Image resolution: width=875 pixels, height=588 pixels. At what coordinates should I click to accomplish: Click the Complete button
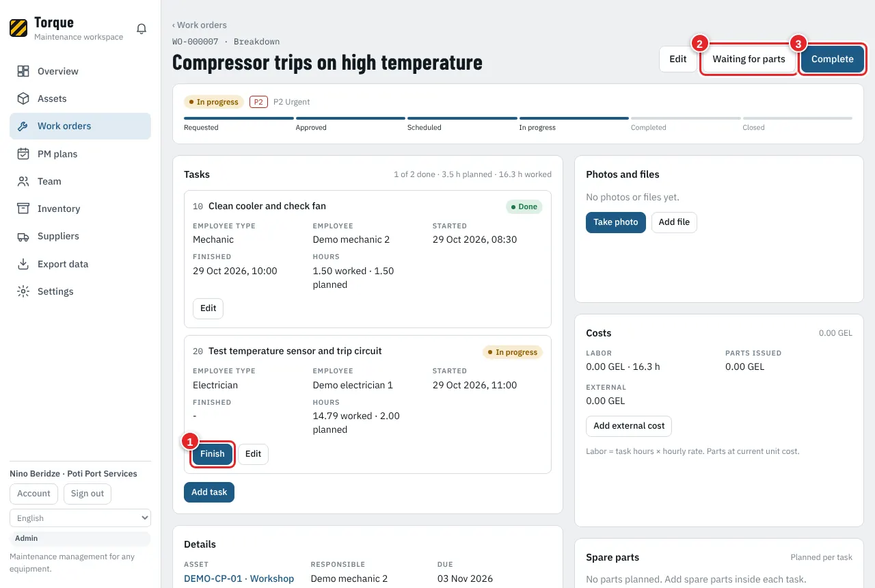[832, 59]
